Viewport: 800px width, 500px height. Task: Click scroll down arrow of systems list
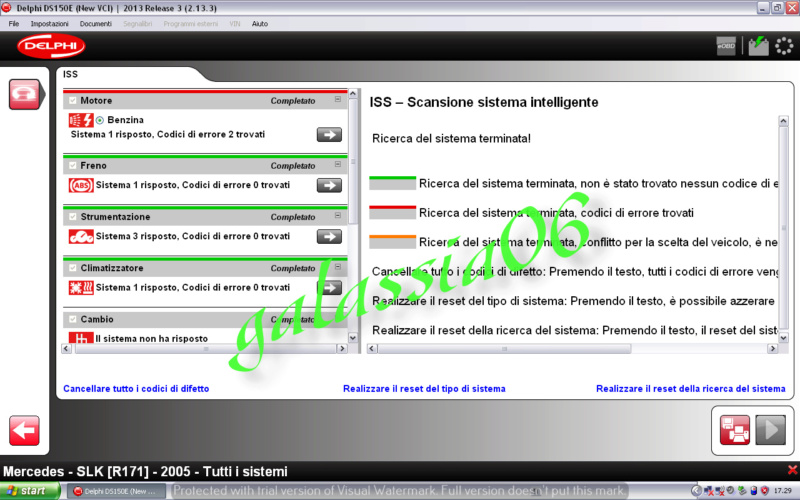tap(353, 338)
